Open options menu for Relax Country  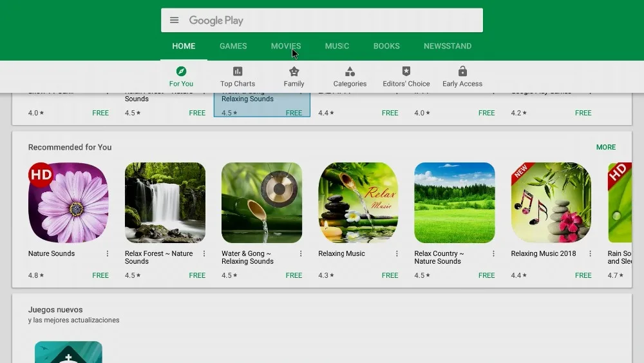point(493,253)
